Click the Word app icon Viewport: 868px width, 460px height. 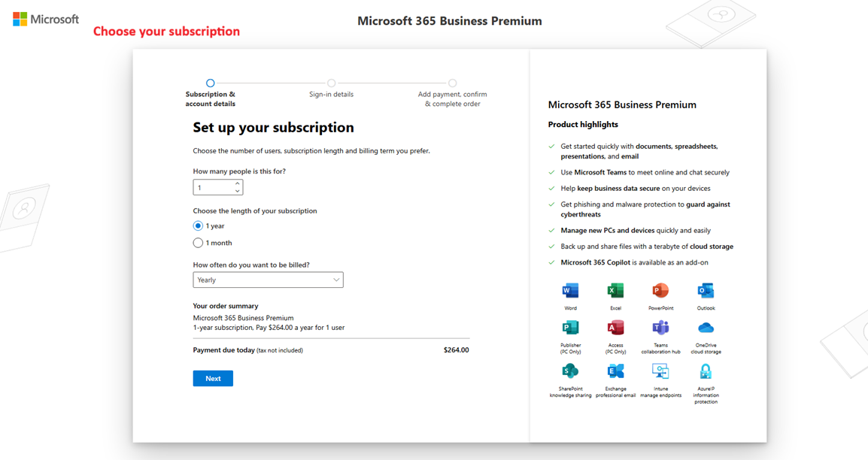570,290
